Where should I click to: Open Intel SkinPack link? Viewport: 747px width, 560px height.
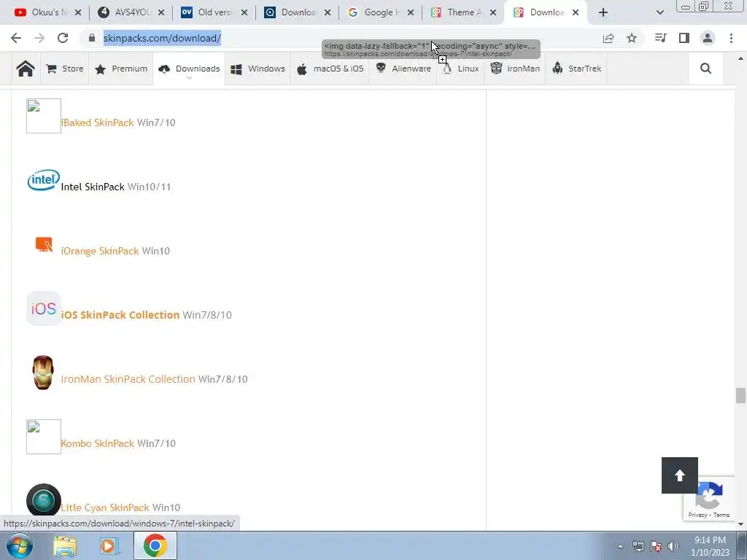93,187
